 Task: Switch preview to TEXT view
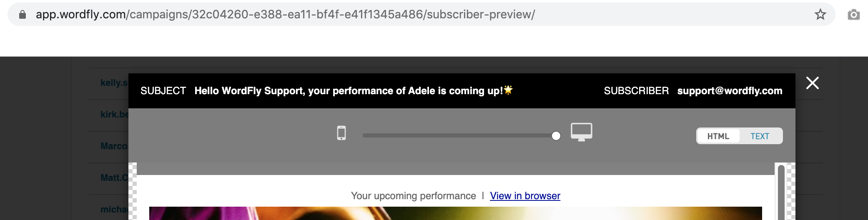pos(760,136)
